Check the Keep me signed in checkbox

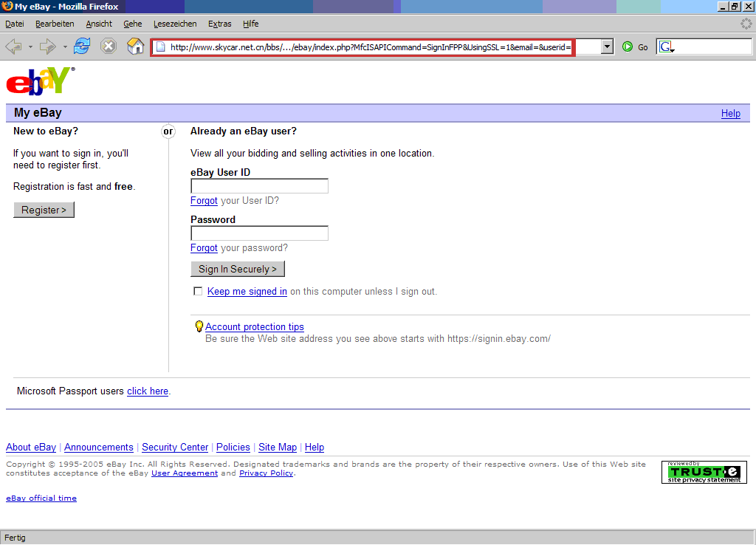[198, 291]
